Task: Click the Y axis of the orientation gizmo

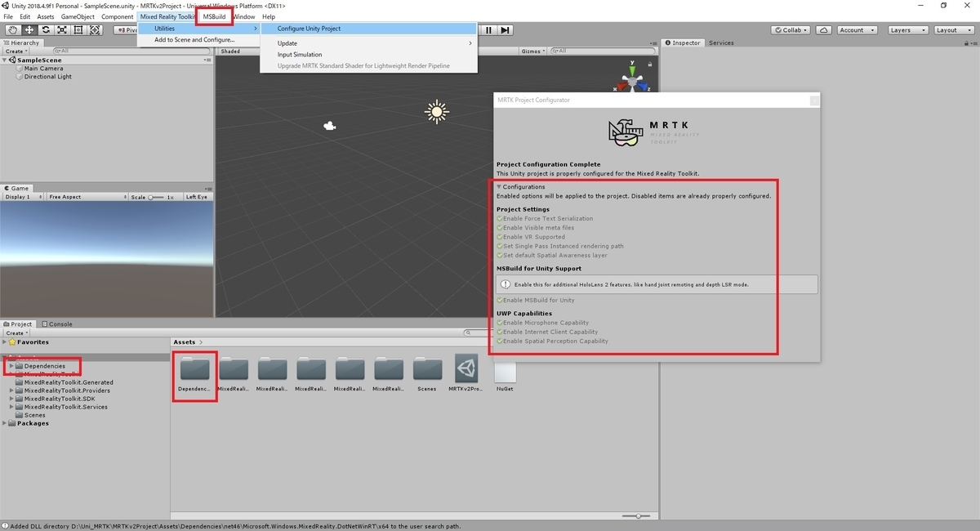Action: point(630,71)
